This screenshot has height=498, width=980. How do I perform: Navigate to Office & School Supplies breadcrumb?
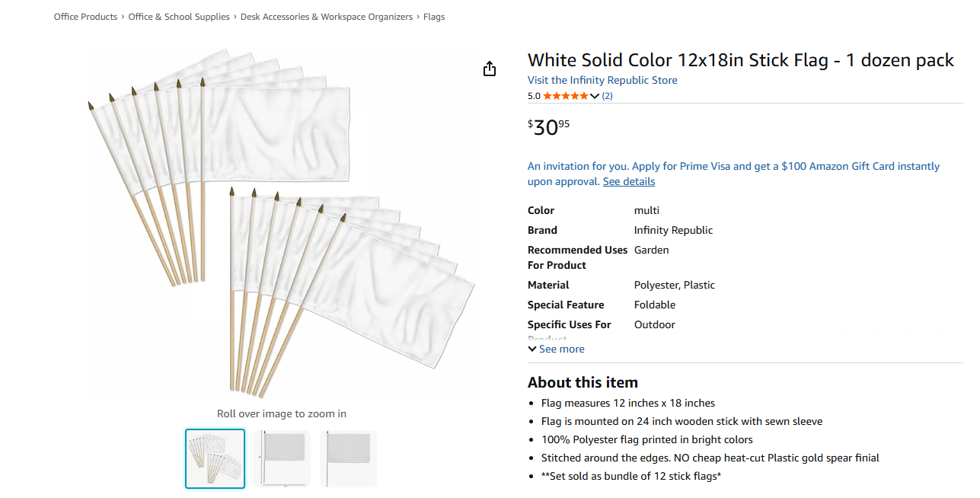(x=179, y=17)
